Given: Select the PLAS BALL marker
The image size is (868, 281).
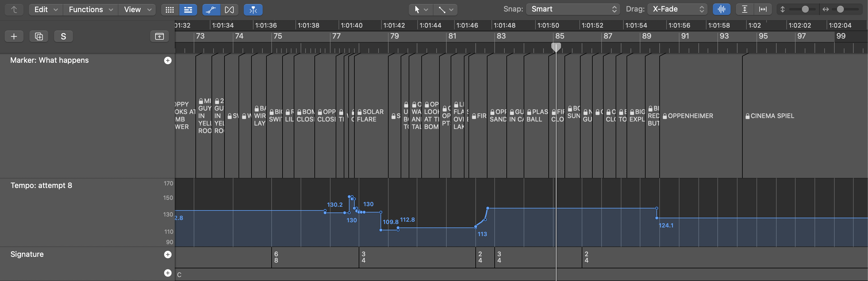Looking at the screenshot, I should (537, 115).
